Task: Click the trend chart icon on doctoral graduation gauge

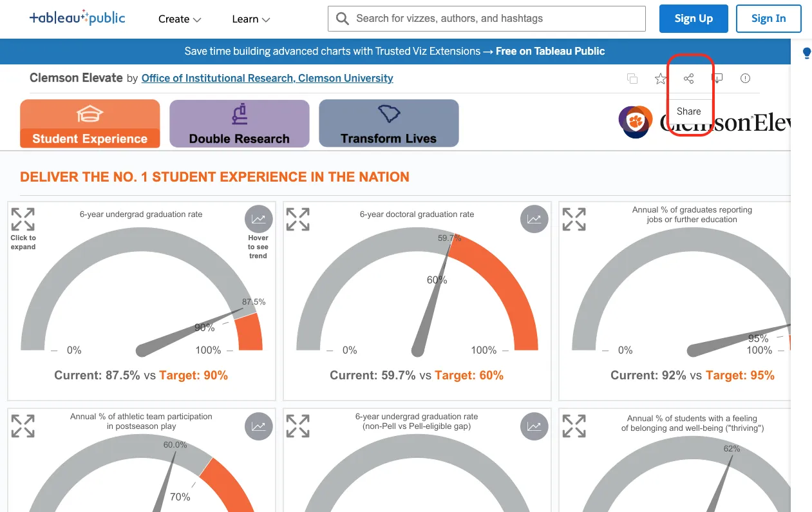Action: [x=534, y=219]
